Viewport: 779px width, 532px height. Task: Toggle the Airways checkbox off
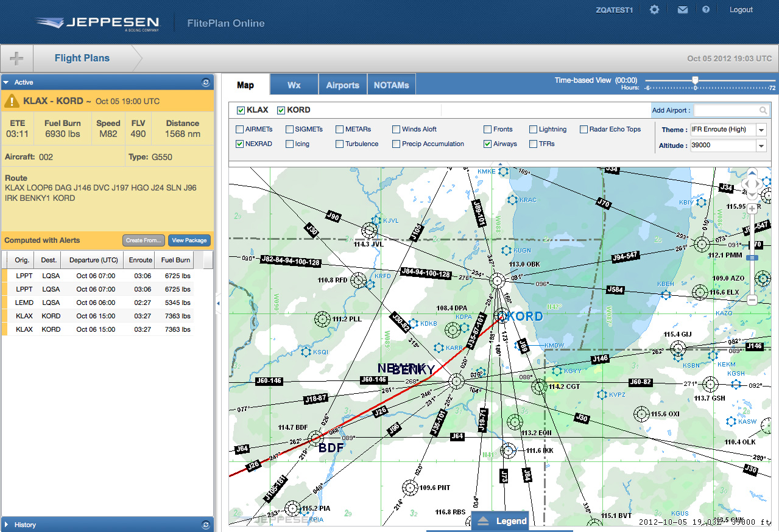coord(488,144)
